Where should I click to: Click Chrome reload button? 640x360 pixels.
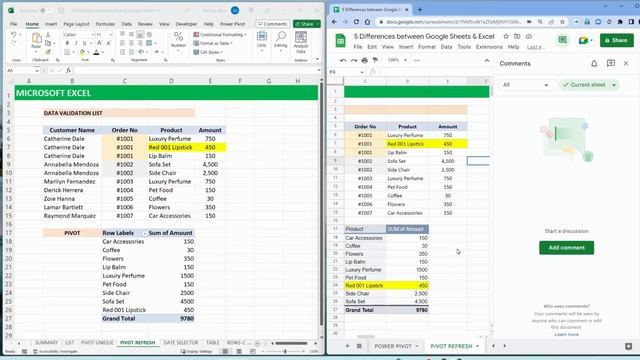click(x=356, y=22)
